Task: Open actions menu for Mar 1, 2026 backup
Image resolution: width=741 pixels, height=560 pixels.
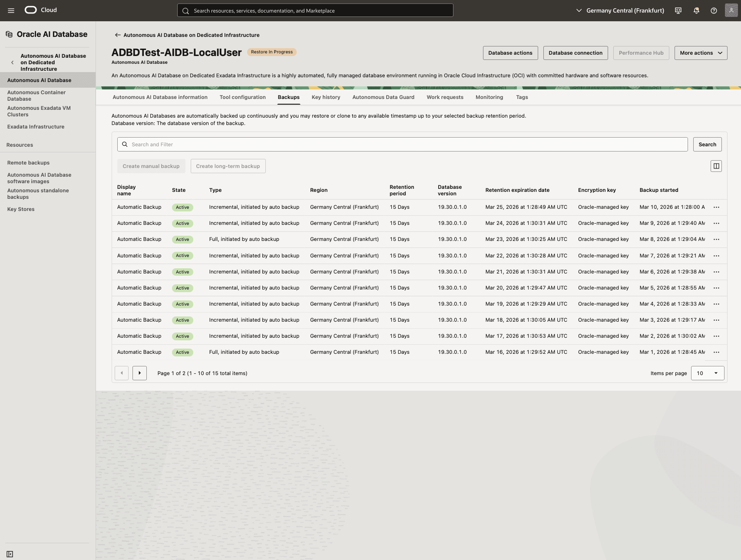Action: tap(716, 352)
